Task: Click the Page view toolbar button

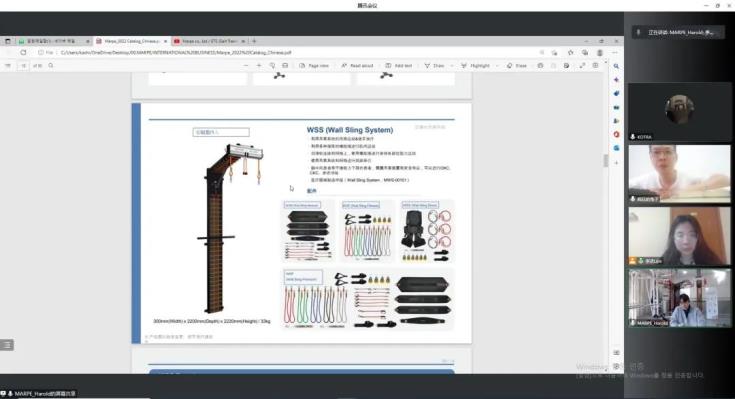Action: pyautogui.click(x=314, y=66)
